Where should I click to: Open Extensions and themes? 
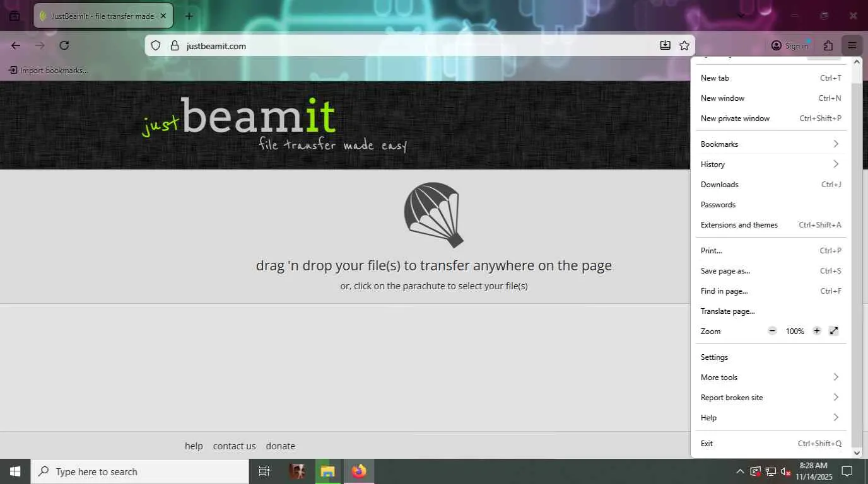[x=771, y=225]
